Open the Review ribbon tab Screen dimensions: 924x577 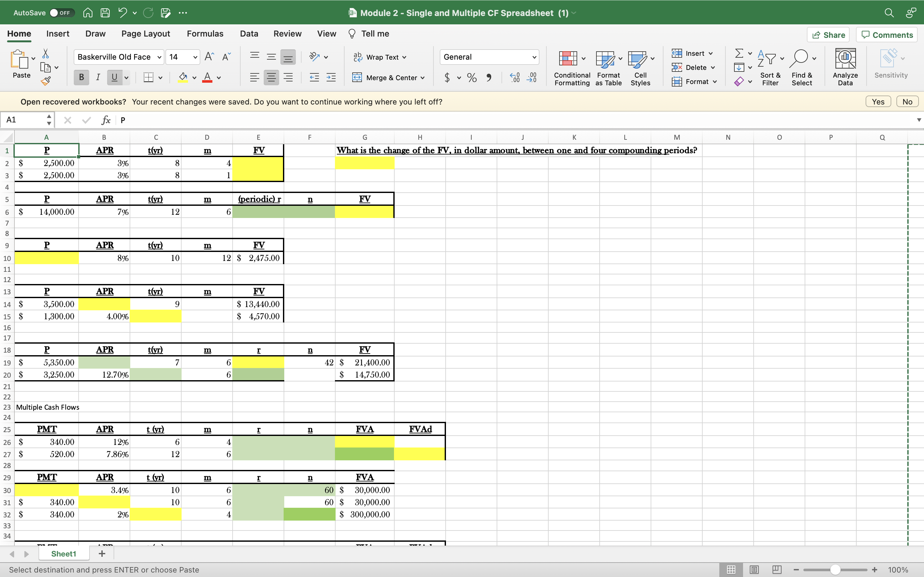pyautogui.click(x=287, y=34)
